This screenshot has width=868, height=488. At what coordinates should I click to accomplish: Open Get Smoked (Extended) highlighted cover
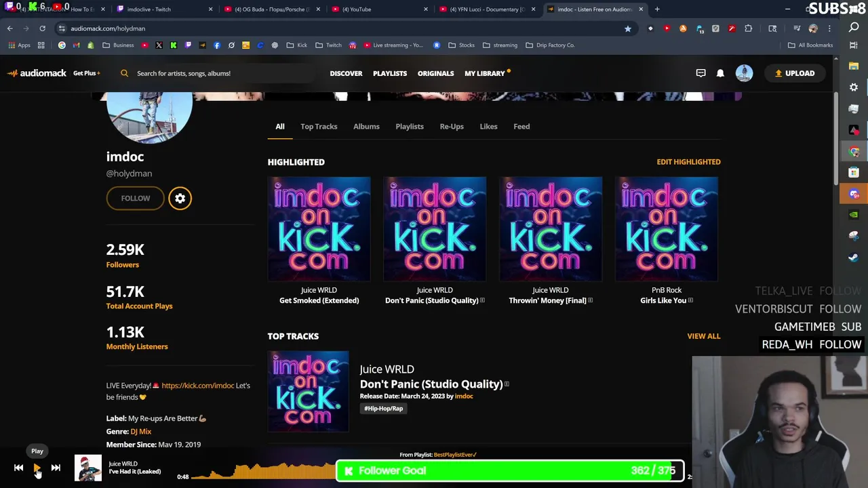click(319, 228)
